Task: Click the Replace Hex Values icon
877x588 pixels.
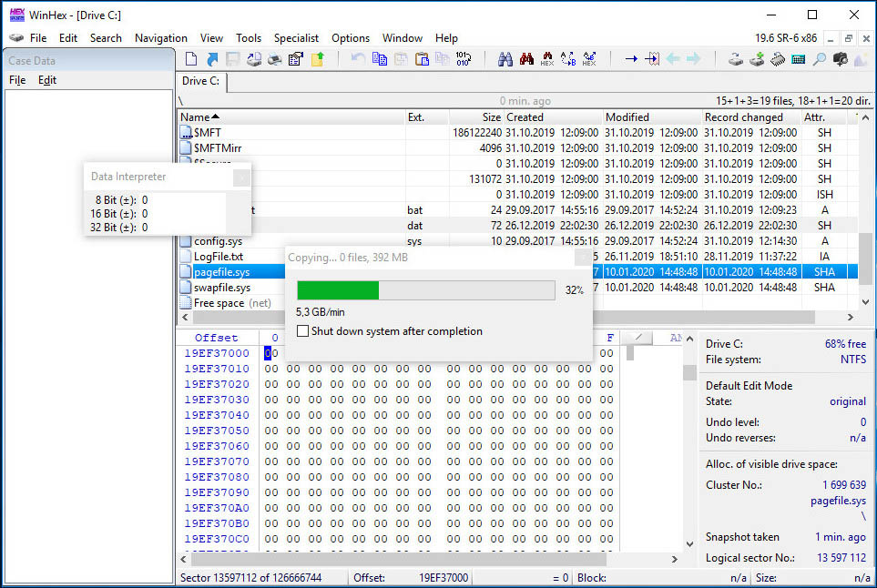Action: [589, 58]
